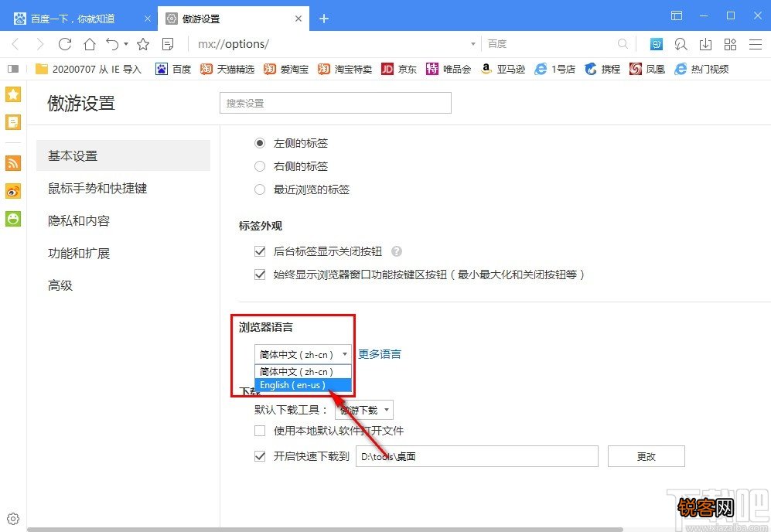The image size is (771, 532).
Task: Open the 天猫精选 bookmark
Action: pyautogui.click(x=227, y=69)
